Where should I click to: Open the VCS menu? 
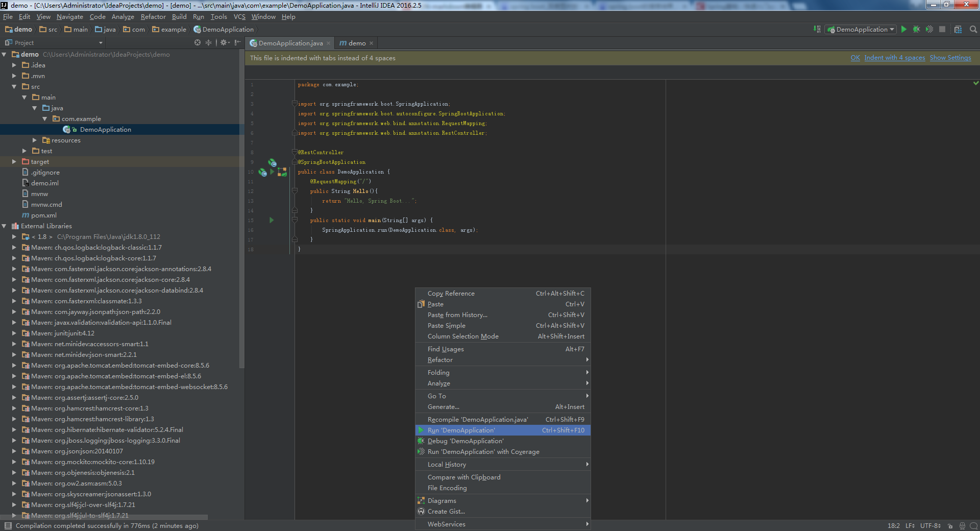tap(239, 17)
